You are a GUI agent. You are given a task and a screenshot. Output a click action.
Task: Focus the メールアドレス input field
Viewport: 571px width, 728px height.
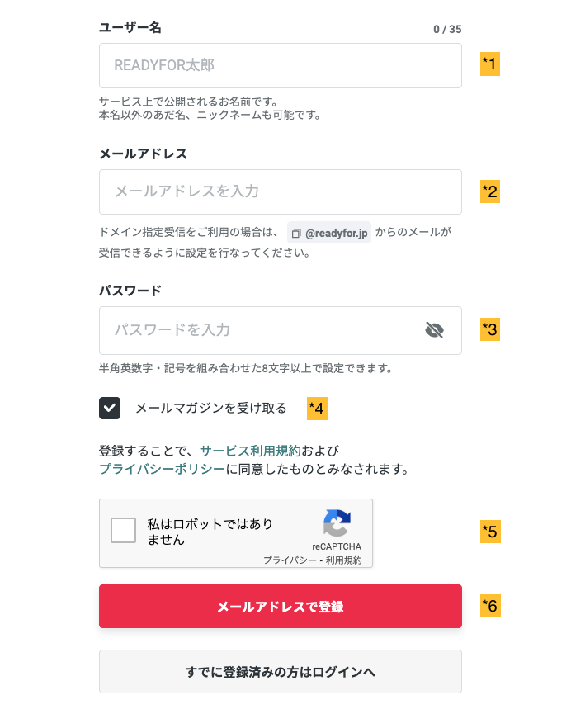(280, 191)
